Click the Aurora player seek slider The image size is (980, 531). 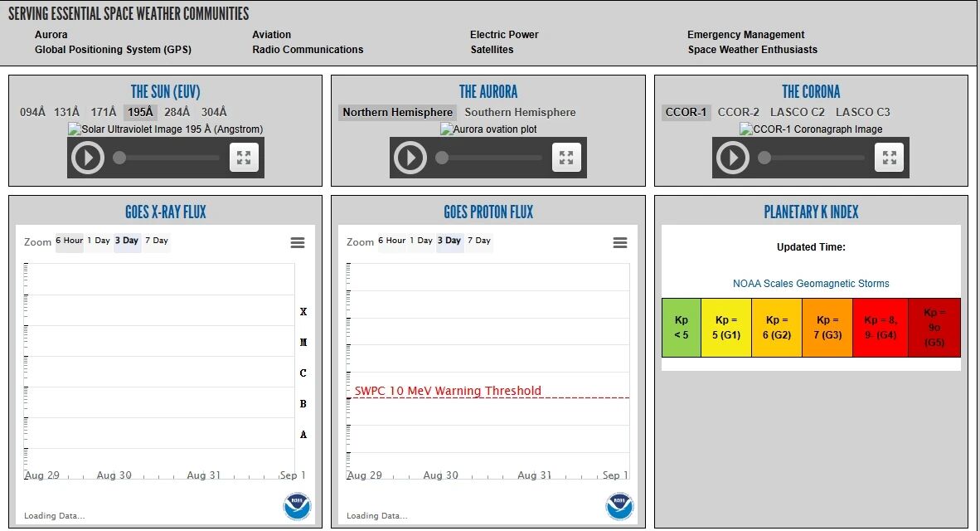[x=489, y=158]
